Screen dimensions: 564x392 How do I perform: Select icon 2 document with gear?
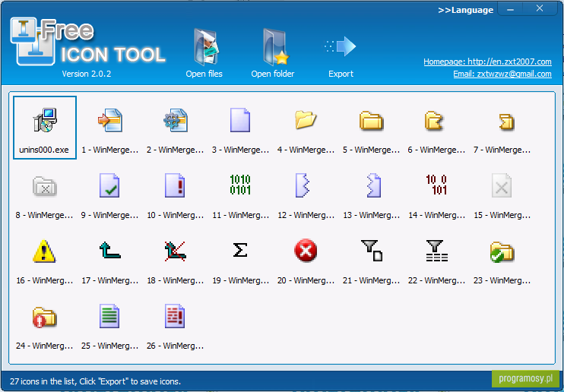point(175,120)
